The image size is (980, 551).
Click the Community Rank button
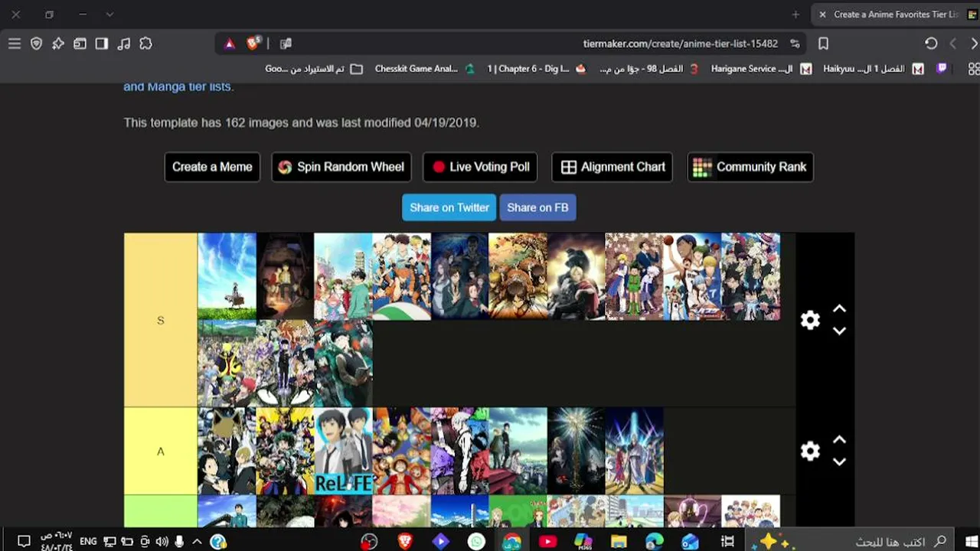pyautogui.click(x=750, y=167)
